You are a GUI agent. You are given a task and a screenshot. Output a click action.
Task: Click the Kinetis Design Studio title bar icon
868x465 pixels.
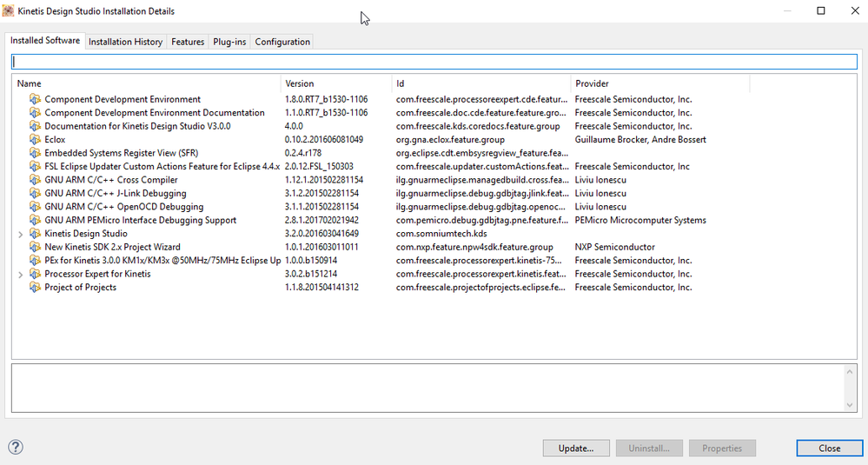pos(9,10)
